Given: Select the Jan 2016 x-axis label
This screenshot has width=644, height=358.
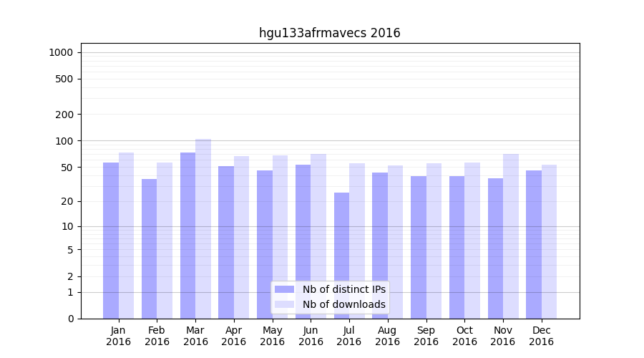Looking at the screenshot, I should click(119, 336).
